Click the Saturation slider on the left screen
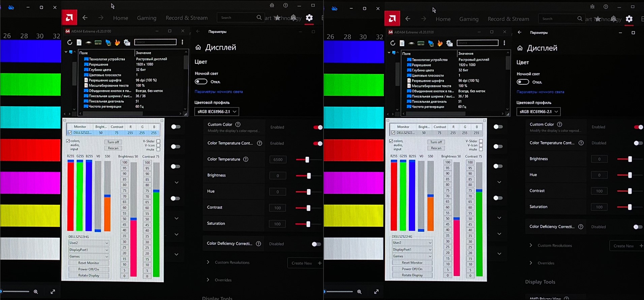Screen dimensions: 644x300 click(308, 224)
